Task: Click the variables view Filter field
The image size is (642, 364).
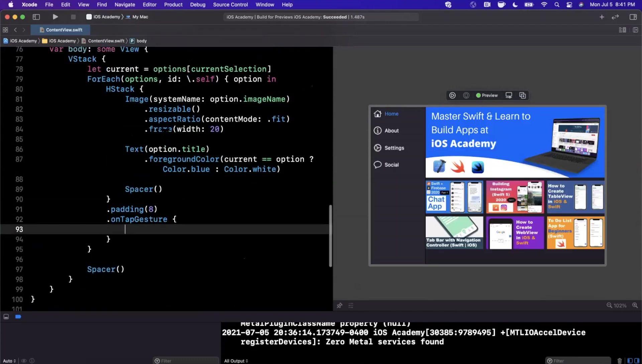Action: pos(186,361)
